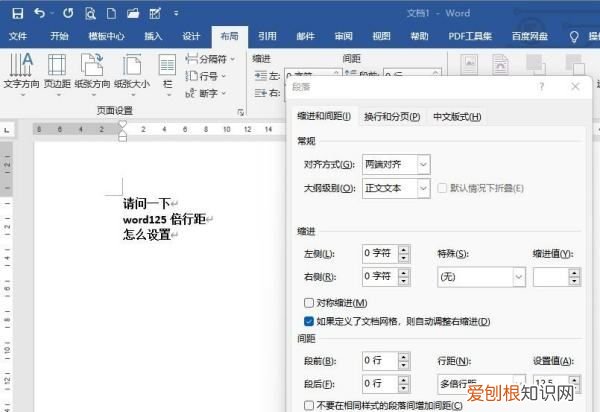
Task: Click the 右侧 indent input field
Action: pos(380,277)
